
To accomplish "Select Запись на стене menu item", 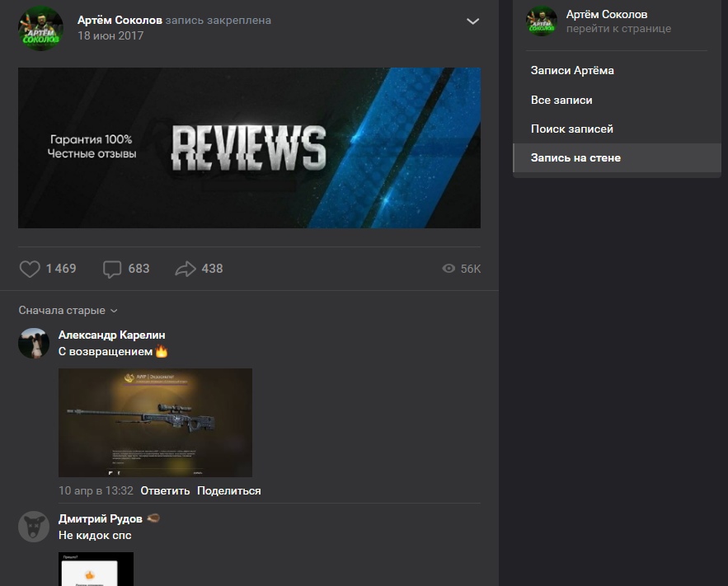I will click(575, 157).
